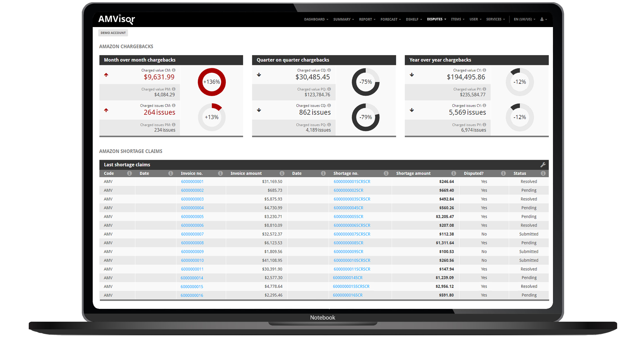Click the Demo Account badge
The image size is (644, 339).
[x=113, y=33]
